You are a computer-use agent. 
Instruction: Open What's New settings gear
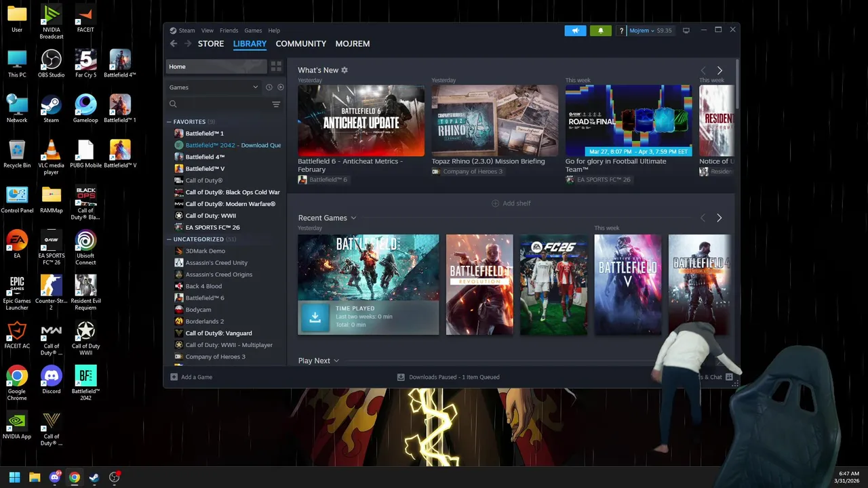(x=344, y=70)
